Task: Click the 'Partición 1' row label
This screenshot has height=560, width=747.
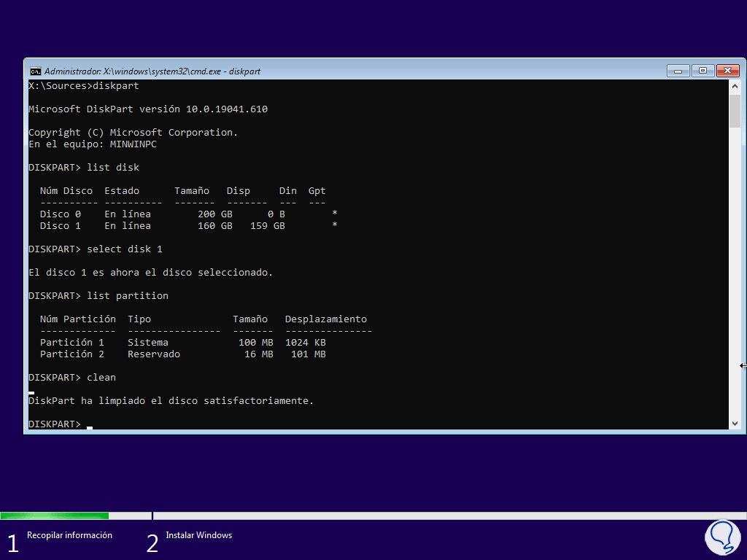Action: point(72,343)
